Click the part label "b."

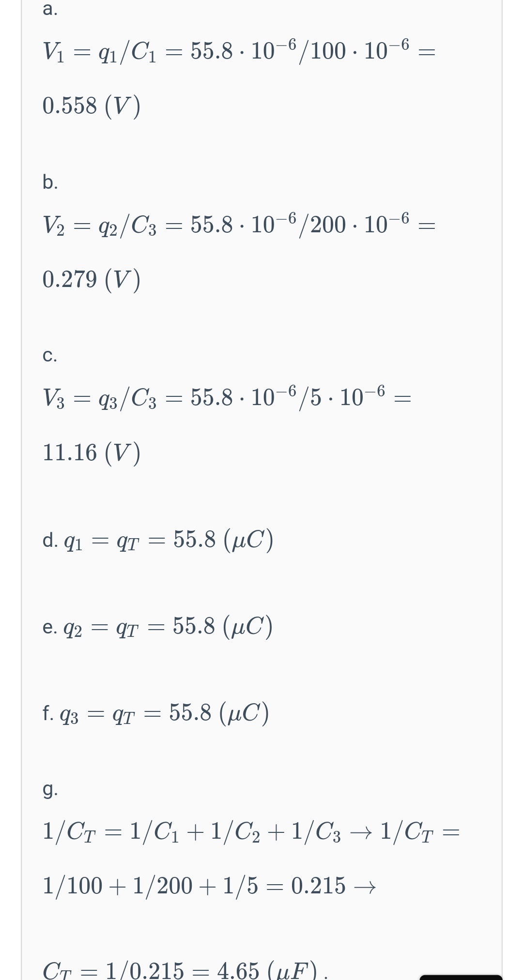coord(50,182)
